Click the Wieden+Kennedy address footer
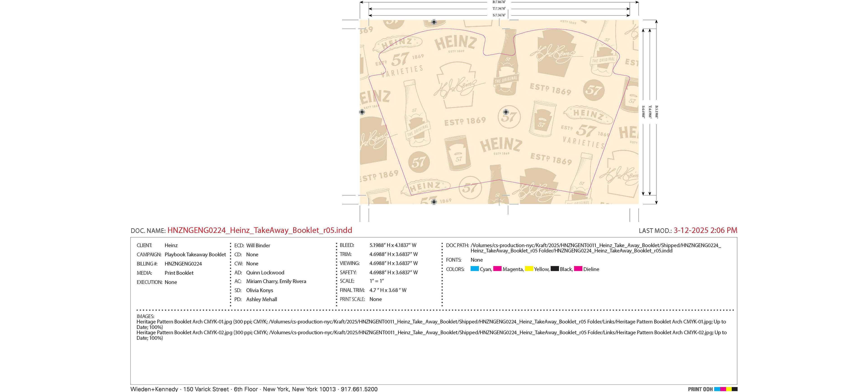 coord(254,389)
